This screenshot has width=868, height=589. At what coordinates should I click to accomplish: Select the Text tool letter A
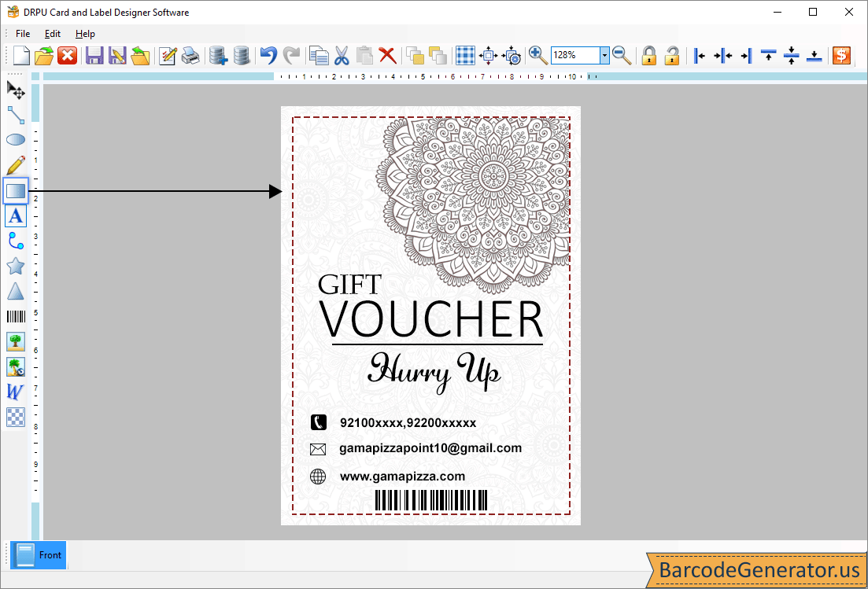[16, 216]
